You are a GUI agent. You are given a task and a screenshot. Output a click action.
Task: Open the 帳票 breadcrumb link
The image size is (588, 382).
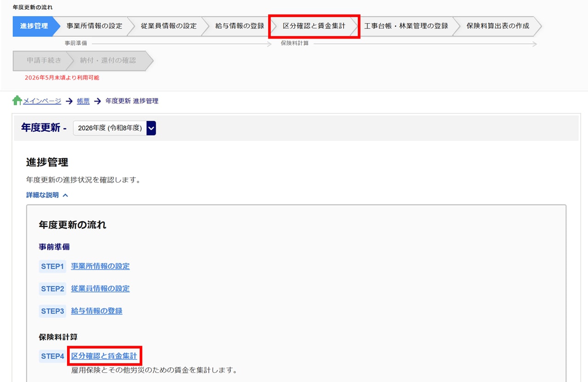pyautogui.click(x=83, y=101)
